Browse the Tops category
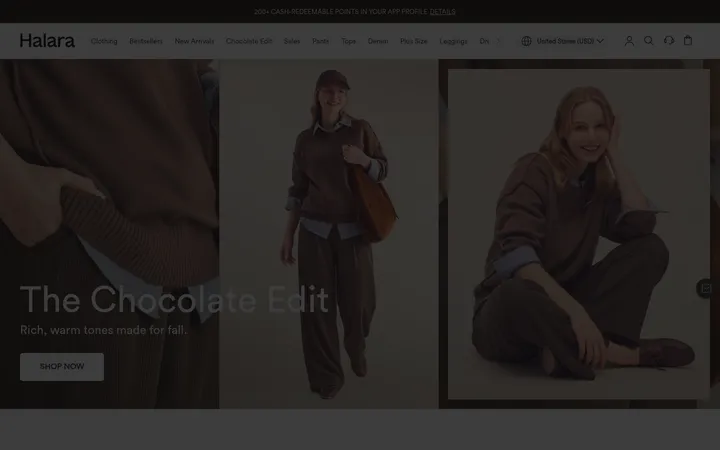This screenshot has height=450, width=720. (349, 41)
